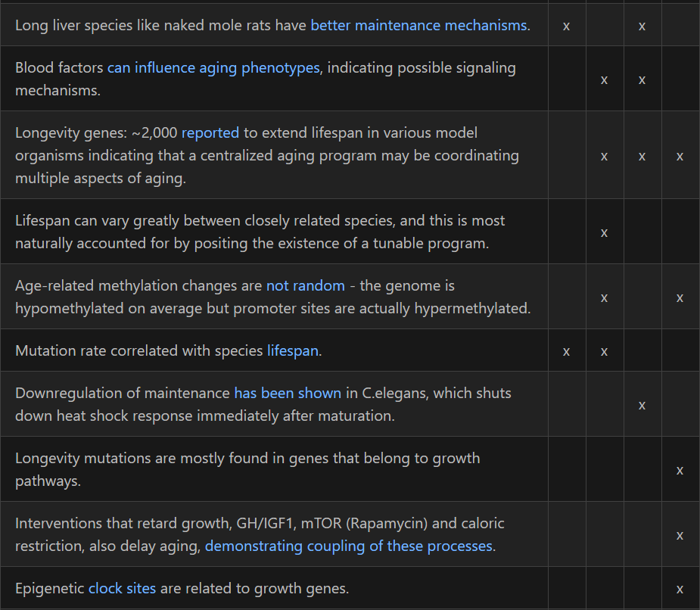Screen dimensions: 700x610
Task: Click 'Mutation rate correlated with species' text
Action: [x=138, y=350]
